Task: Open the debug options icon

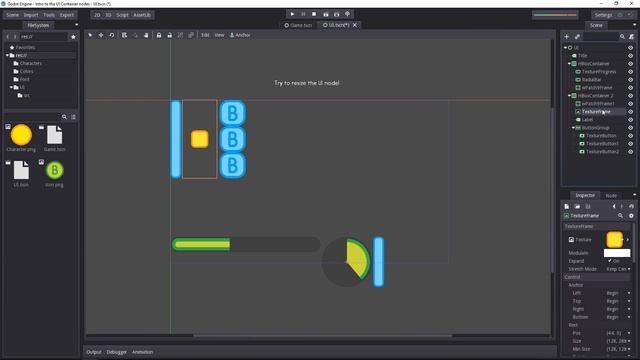Action: pos(347,14)
